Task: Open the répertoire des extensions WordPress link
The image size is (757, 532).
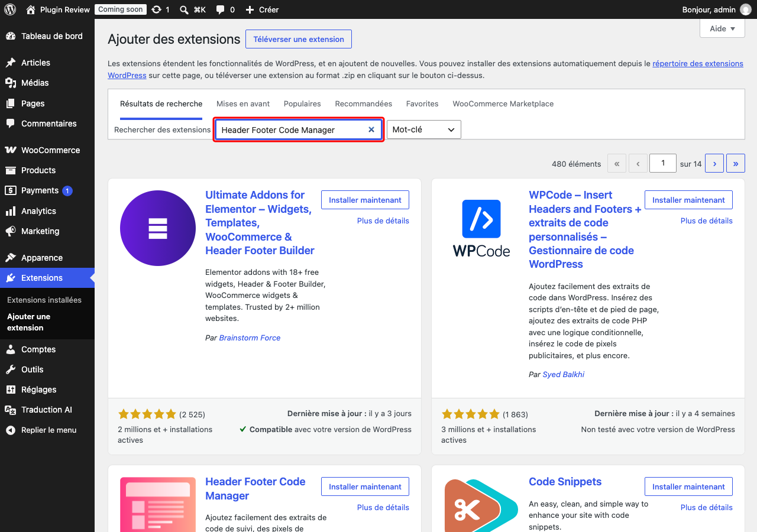Action: [x=698, y=63]
